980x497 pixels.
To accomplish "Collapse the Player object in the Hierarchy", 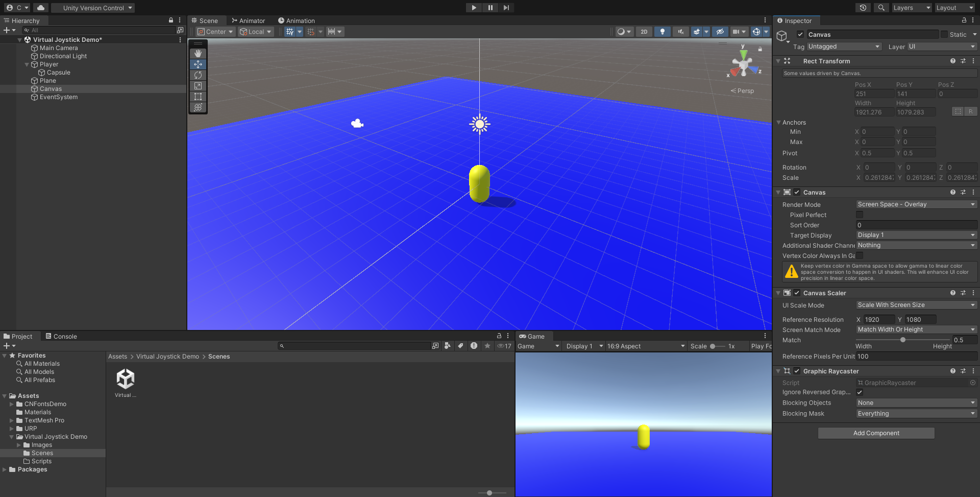I will (x=27, y=64).
